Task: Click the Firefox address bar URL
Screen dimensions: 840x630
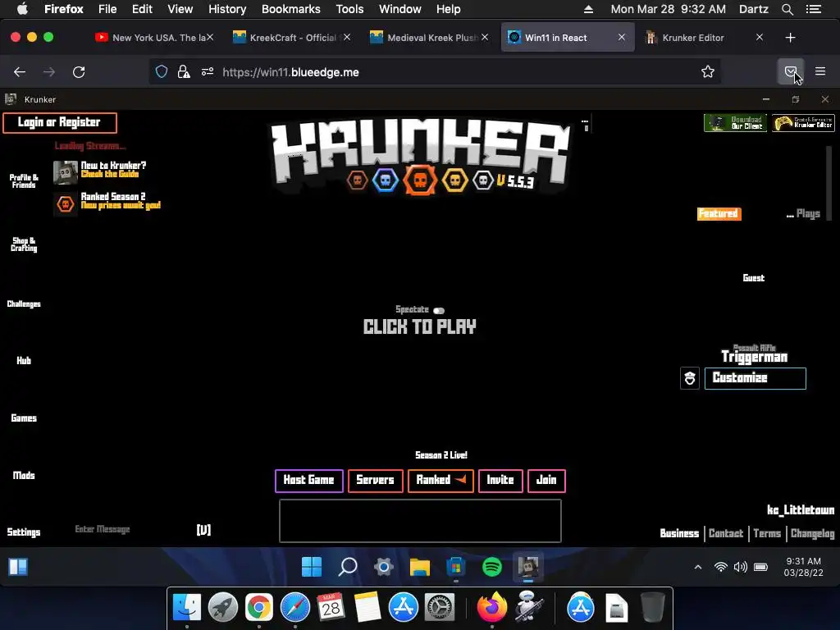Action: click(x=291, y=72)
